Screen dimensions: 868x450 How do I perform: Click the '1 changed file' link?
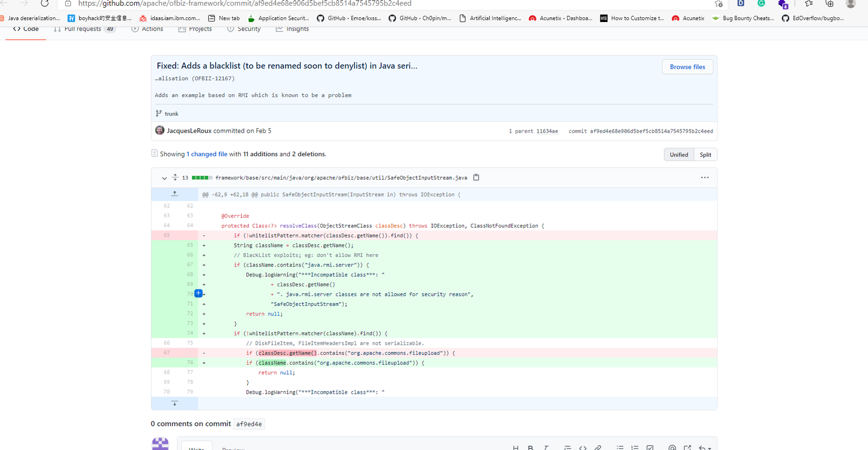pos(207,154)
